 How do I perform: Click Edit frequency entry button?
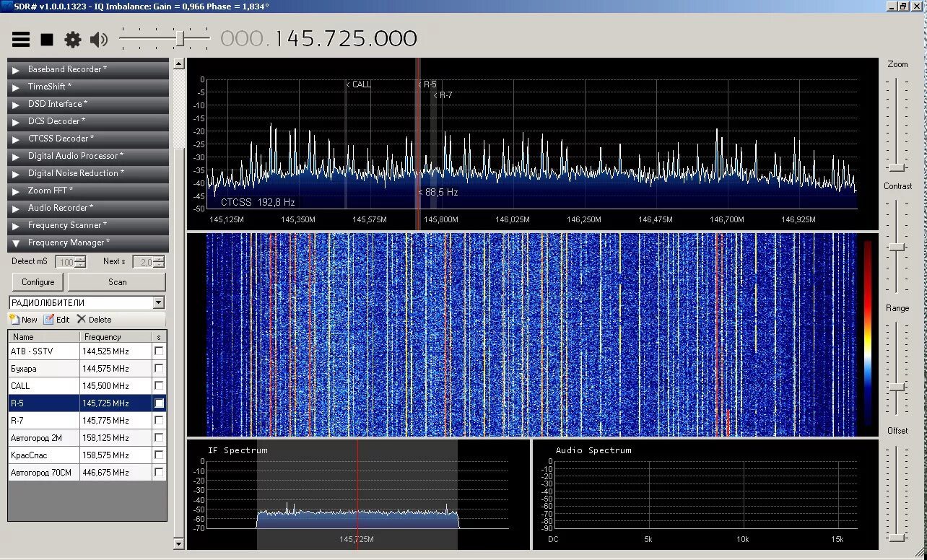click(x=56, y=320)
